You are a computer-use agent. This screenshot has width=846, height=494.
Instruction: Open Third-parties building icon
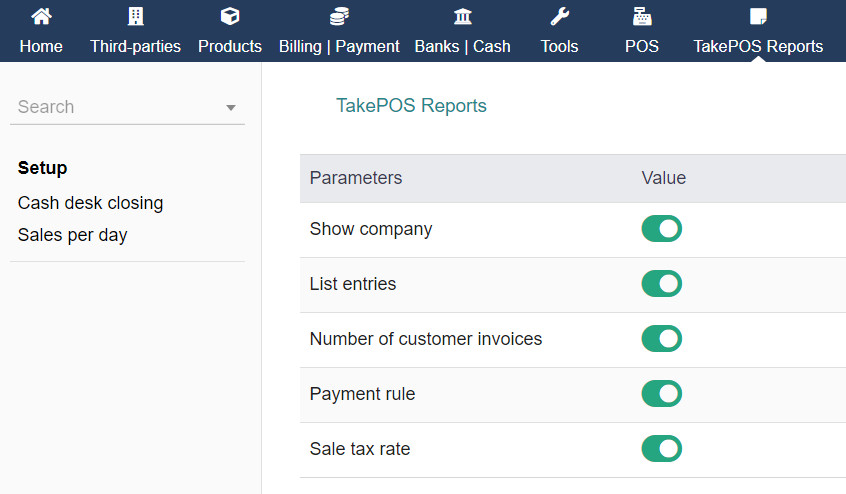[135, 17]
